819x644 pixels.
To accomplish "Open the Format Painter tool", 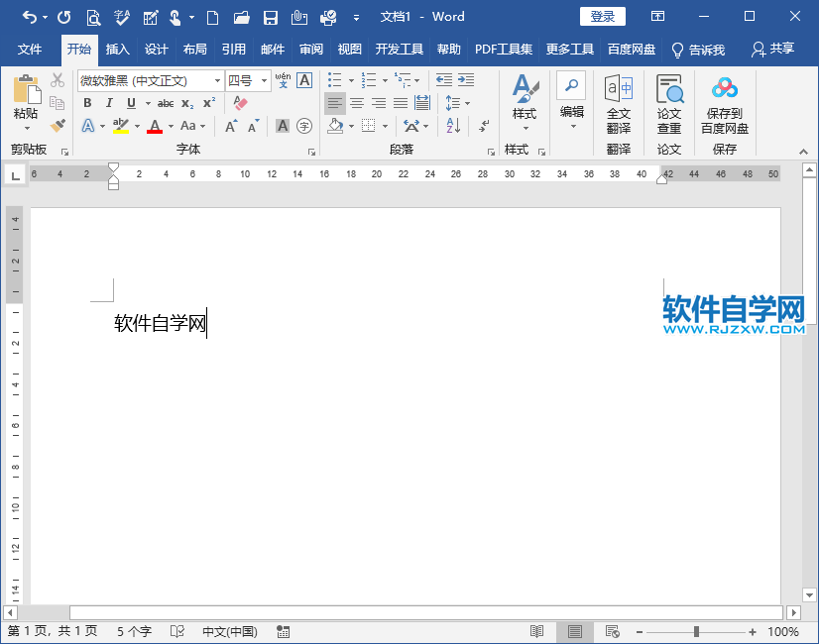I will [57, 126].
